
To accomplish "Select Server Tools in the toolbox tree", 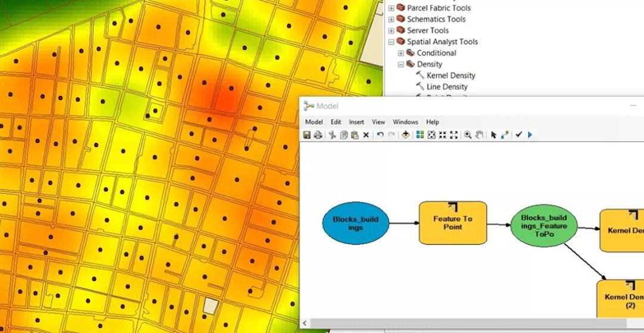I will [428, 30].
